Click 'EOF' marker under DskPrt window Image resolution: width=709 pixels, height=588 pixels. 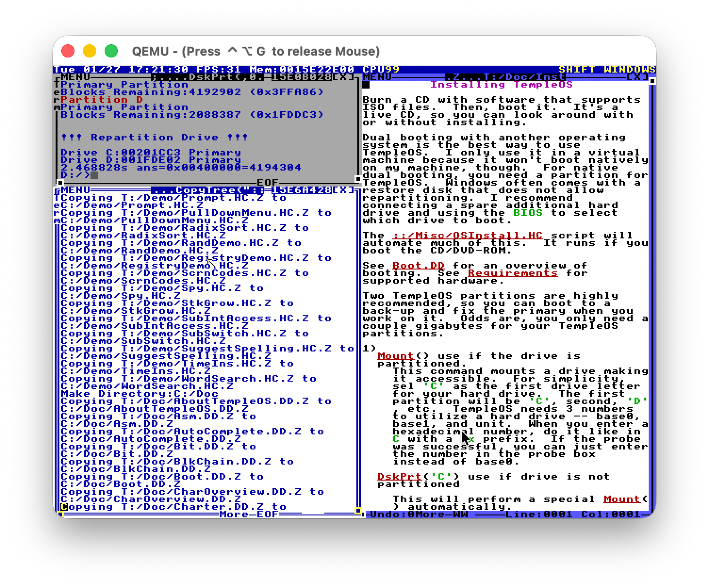pyautogui.click(x=268, y=182)
